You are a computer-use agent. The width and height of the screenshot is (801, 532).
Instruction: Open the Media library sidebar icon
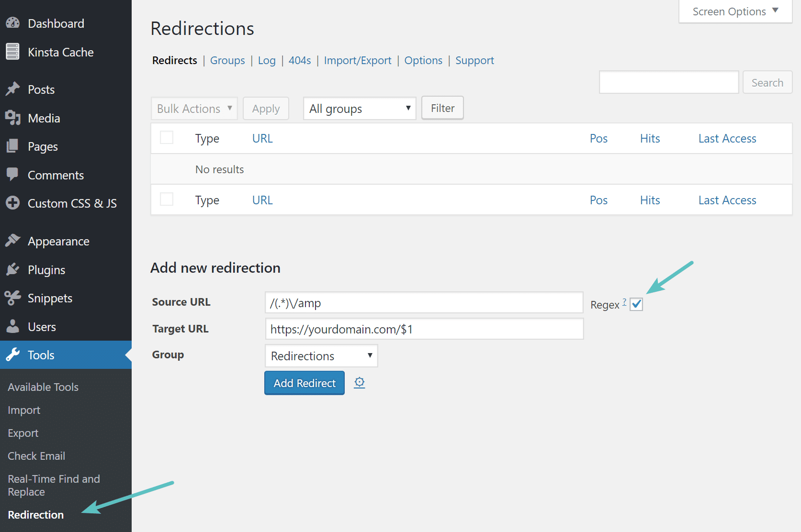13,118
